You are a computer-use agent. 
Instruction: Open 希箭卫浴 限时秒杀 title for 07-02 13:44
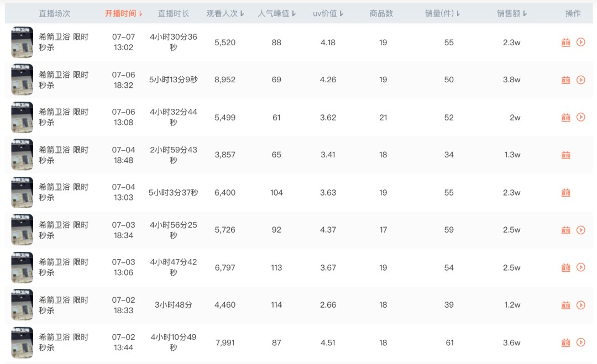tap(64, 342)
